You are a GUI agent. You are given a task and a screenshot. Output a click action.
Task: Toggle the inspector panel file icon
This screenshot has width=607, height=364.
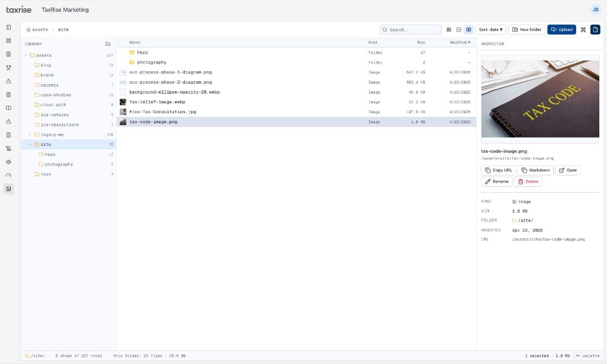595,30
